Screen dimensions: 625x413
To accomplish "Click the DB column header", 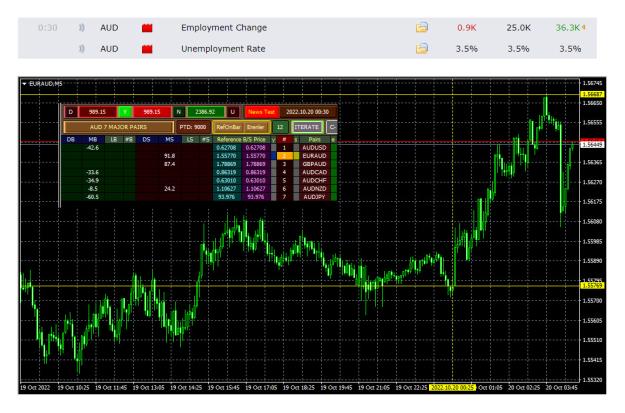I will click(x=71, y=140).
